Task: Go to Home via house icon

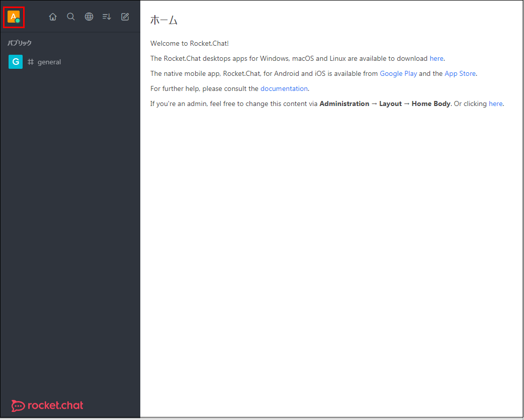Action: click(53, 17)
